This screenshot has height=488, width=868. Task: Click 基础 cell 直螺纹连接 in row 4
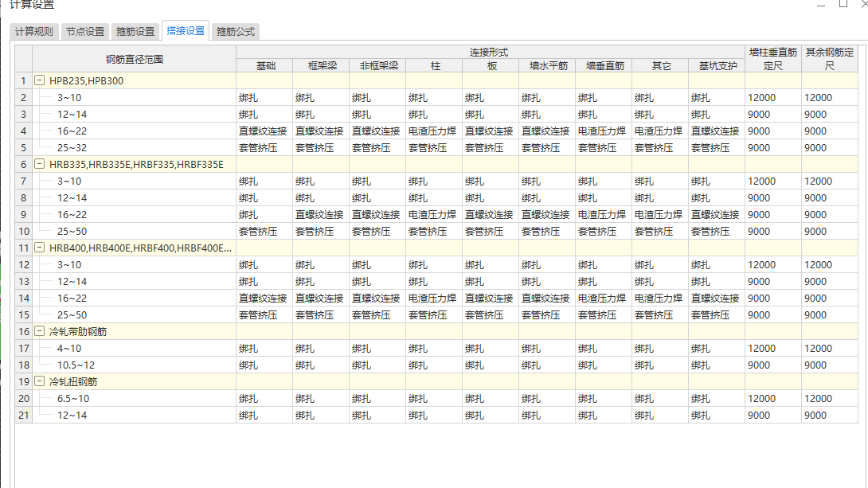263,131
